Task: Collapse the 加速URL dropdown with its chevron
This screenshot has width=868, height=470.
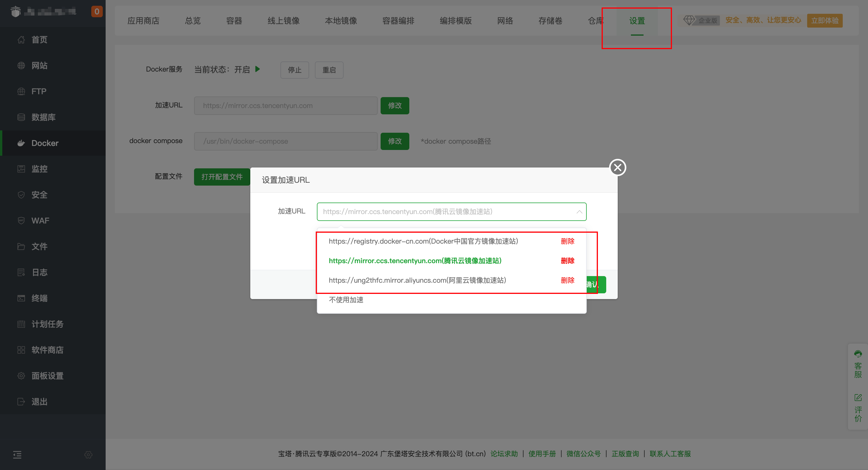Action: [579, 212]
